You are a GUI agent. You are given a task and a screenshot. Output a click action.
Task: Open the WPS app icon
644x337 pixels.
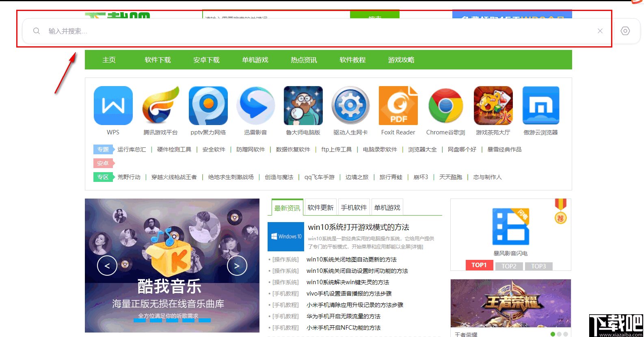coord(113,106)
